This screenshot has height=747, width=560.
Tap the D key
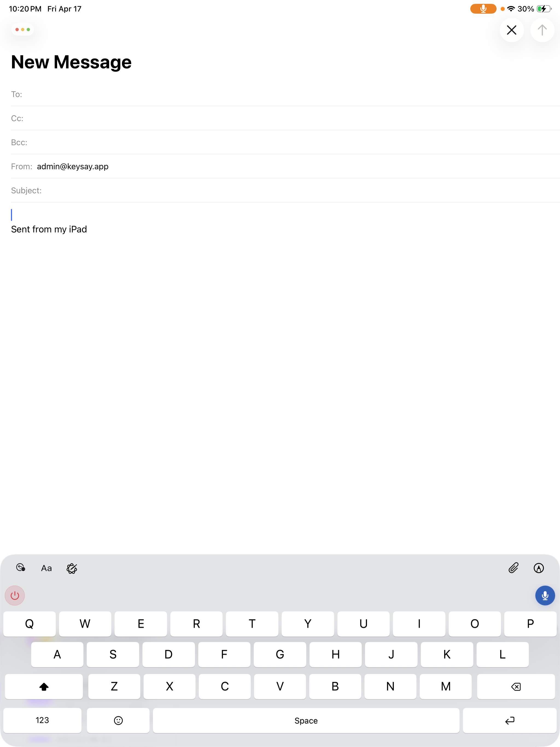coord(168,655)
